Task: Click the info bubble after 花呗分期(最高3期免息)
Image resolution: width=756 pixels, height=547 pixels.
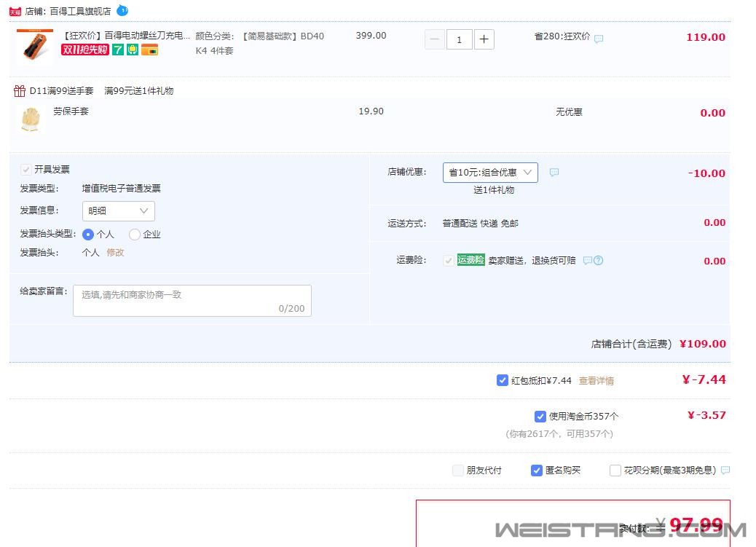Action: click(725, 471)
